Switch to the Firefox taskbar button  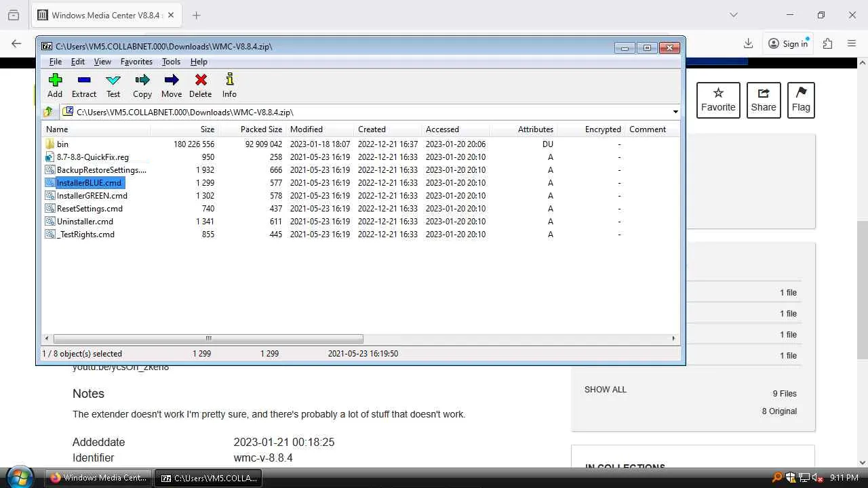(x=98, y=478)
